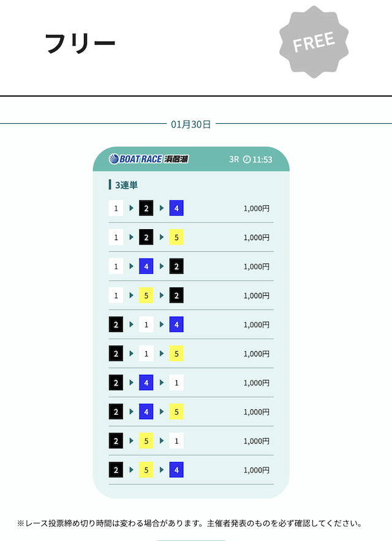Click the 1,000円 amount in the 2-5-4 row
The image size is (392, 541).
pos(256,470)
